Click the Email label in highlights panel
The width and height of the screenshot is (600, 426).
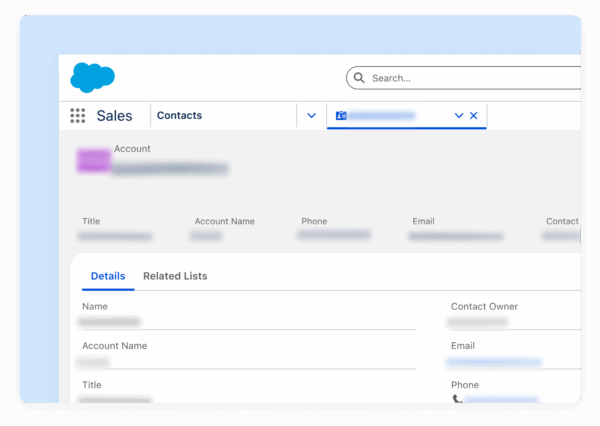tap(423, 221)
